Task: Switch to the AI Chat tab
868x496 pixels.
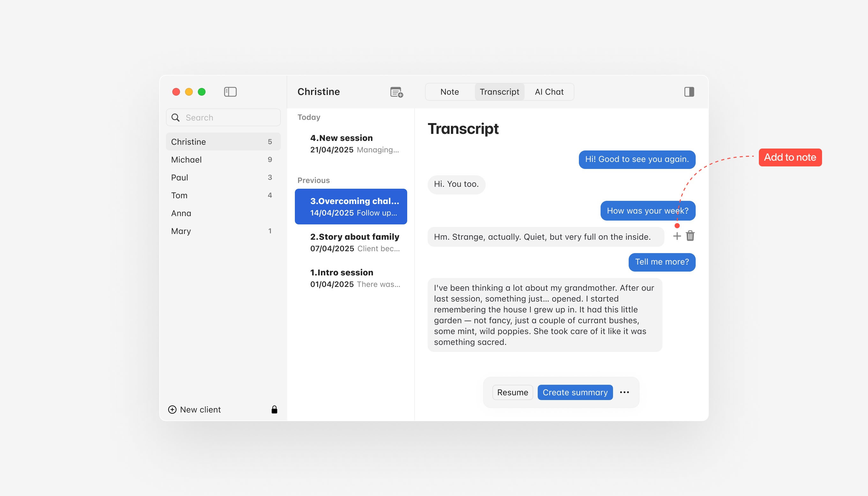Action: [x=549, y=91]
